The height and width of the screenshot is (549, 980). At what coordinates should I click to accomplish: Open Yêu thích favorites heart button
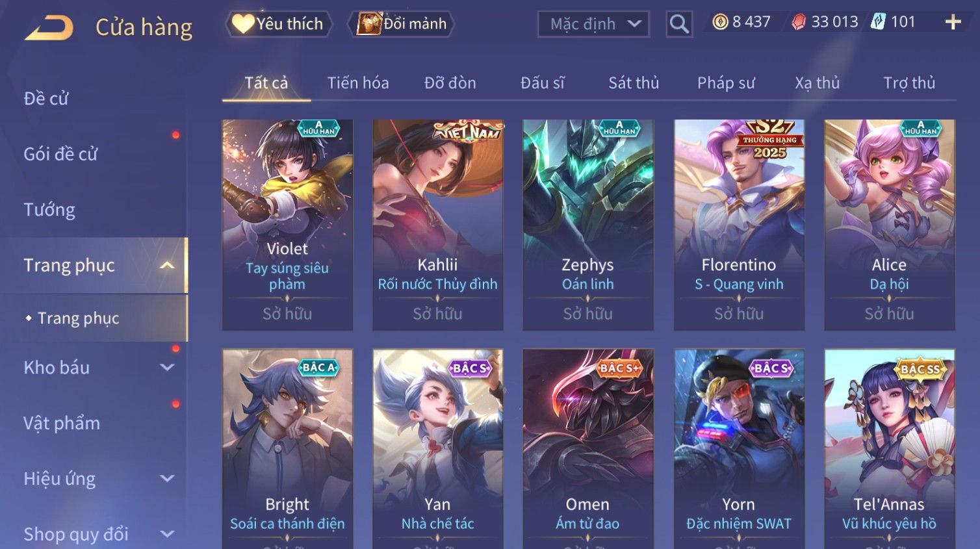point(279,24)
